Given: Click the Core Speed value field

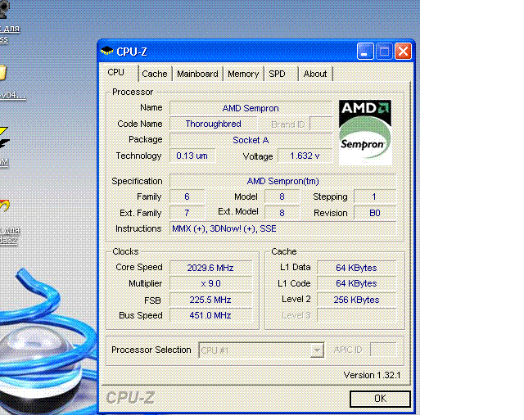Looking at the screenshot, I should coord(210,268).
